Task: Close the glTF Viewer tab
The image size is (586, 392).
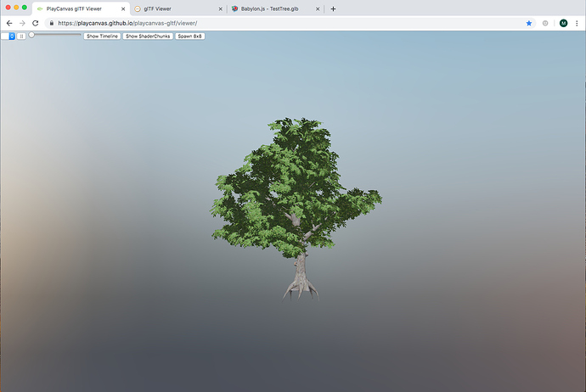Action: pyautogui.click(x=220, y=9)
